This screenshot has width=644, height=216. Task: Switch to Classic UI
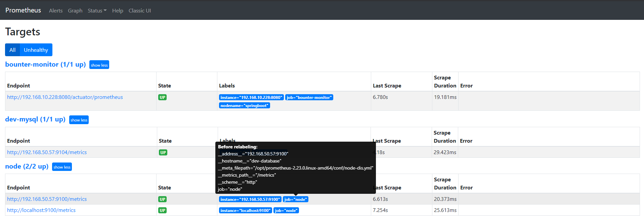[x=139, y=11]
